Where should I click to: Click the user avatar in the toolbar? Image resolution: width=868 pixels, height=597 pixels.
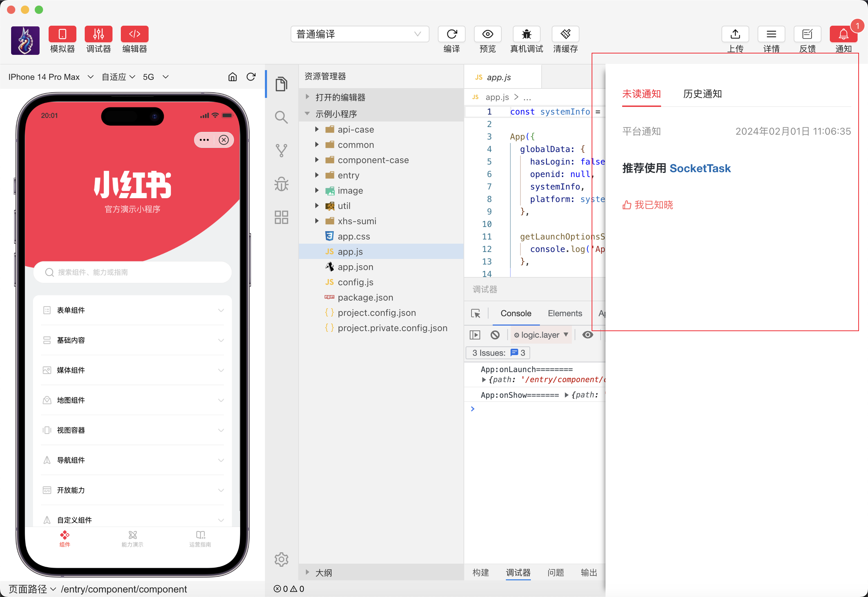25,40
